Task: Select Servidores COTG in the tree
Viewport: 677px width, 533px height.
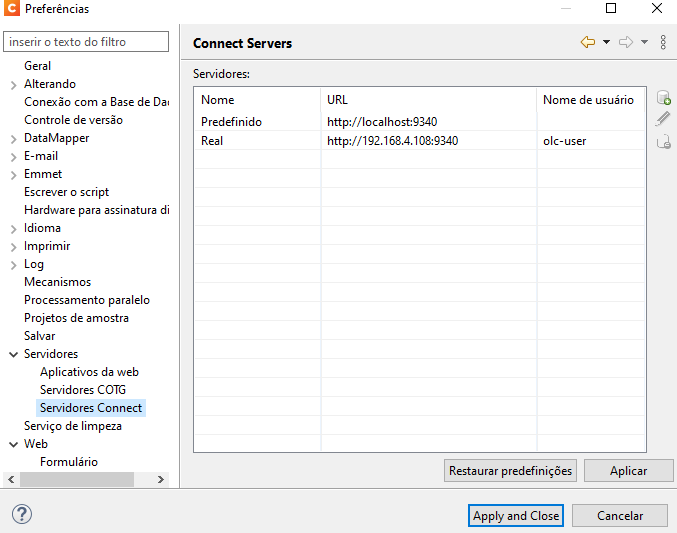Action: (83, 390)
